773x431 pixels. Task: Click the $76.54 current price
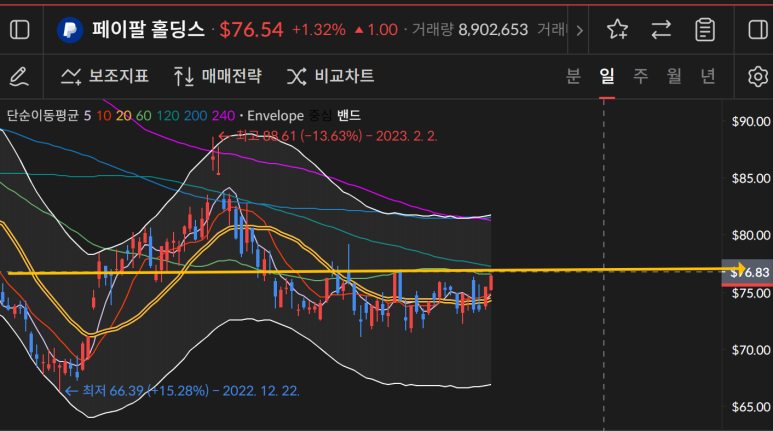click(x=251, y=30)
